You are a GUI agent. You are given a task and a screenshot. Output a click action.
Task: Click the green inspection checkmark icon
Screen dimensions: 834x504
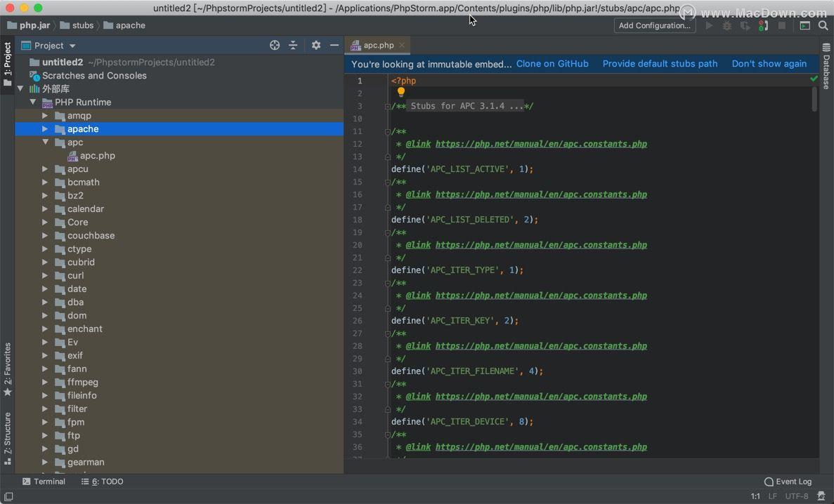pyautogui.click(x=813, y=79)
